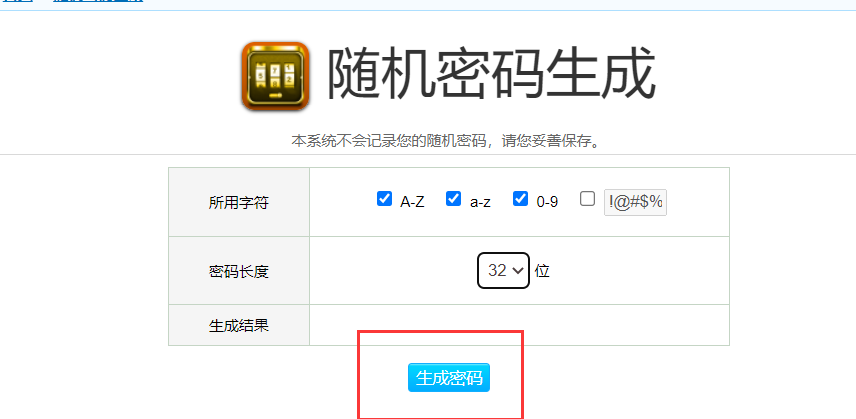This screenshot has width=856, height=419.
Task: Click the 生成结果 row header cell
Action: pyautogui.click(x=239, y=325)
